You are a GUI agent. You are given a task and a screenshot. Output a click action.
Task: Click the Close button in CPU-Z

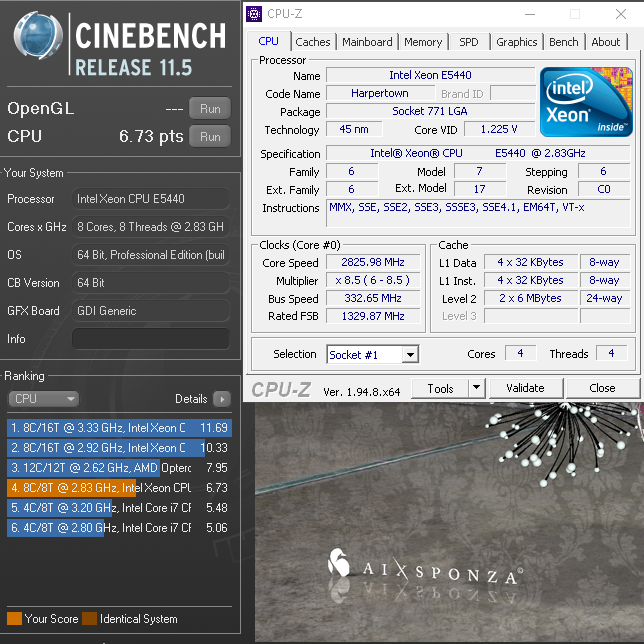pyautogui.click(x=603, y=388)
